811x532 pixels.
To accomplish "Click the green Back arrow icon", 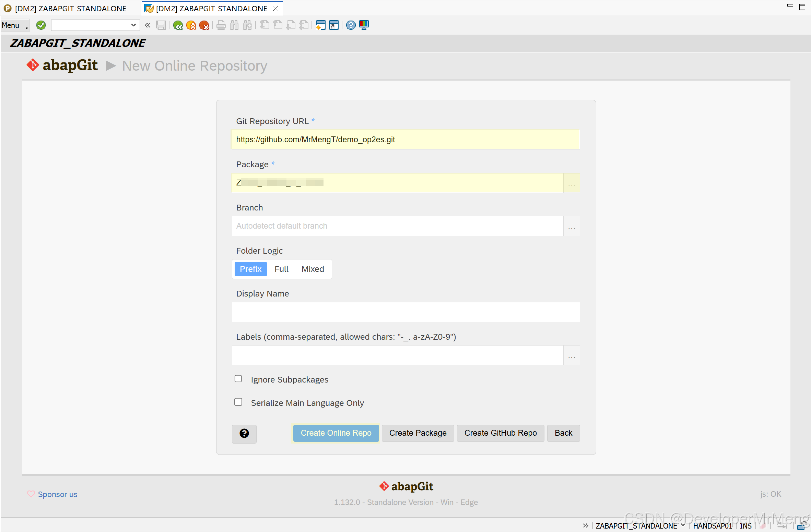I will pos(178,25).
